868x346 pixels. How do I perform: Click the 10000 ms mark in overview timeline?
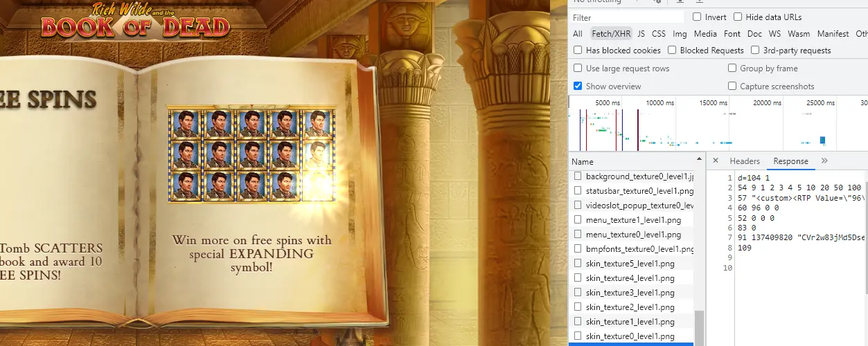(x=659, y=102)
